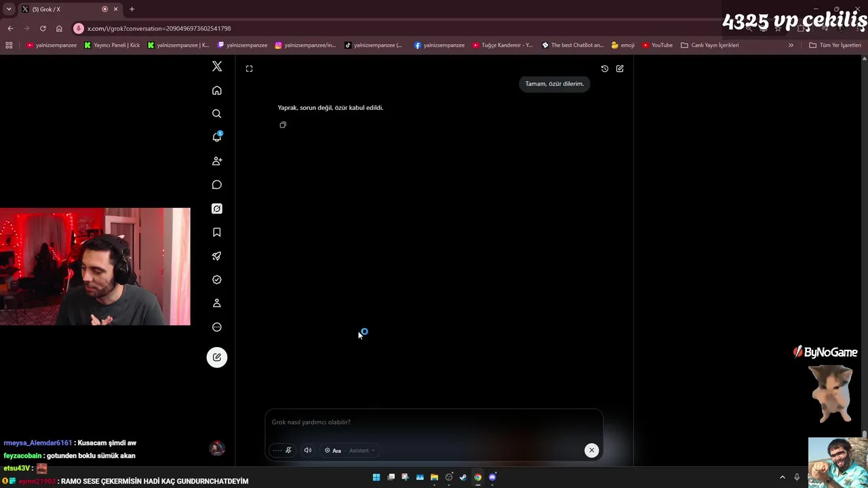
Task: Start a new Grok chat
Action: point(620,68)
